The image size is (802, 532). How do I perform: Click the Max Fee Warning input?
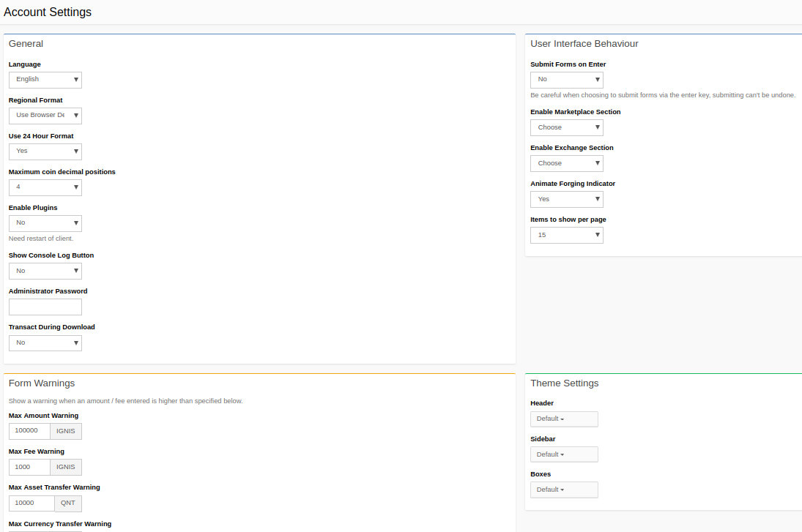[x=29, y=467]
